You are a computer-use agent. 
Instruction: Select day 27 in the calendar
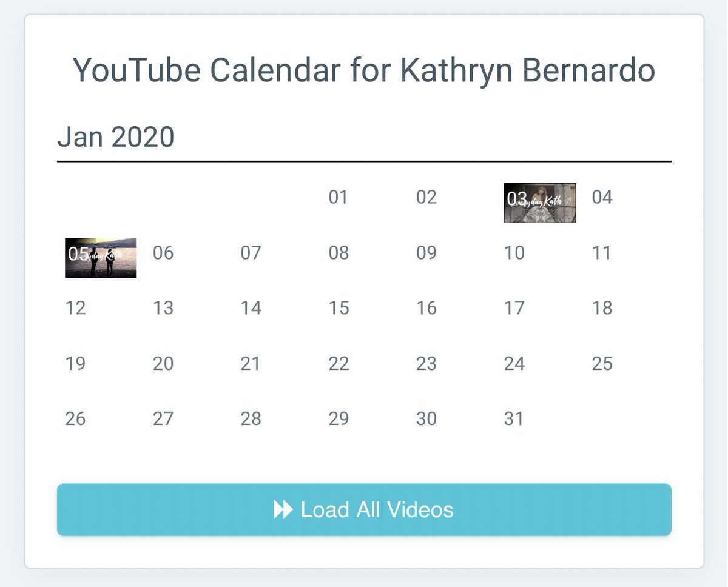click(x=163, y=419)
